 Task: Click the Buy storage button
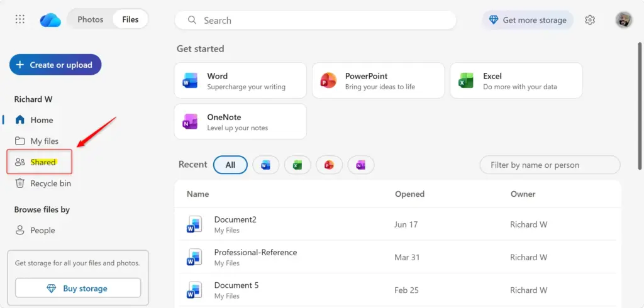tap(78, 289)
